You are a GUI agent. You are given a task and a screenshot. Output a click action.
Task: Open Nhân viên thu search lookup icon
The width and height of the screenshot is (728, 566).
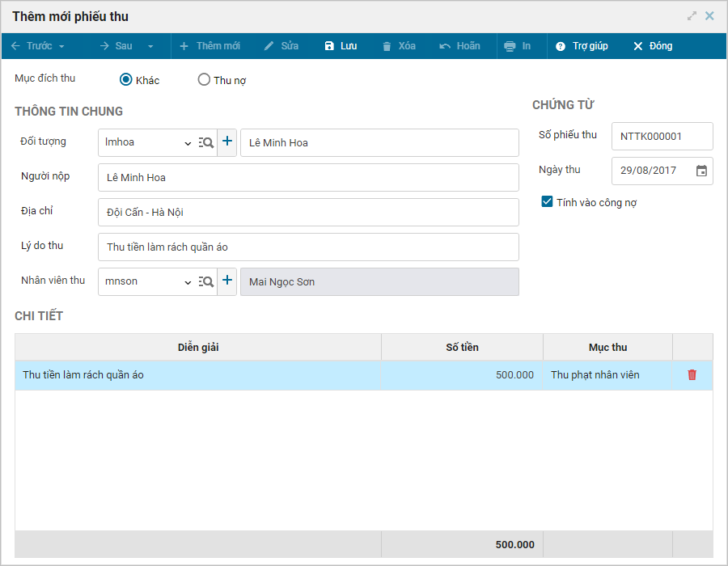point(205,281)
